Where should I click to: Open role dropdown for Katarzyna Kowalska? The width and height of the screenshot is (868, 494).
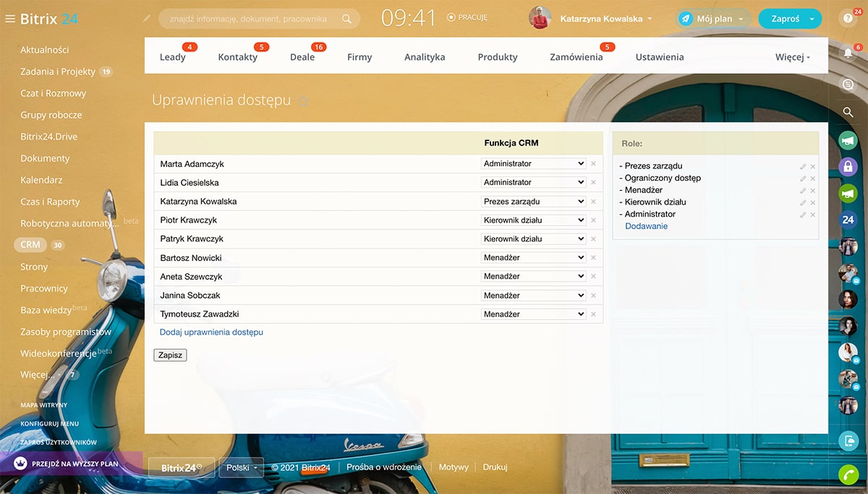coord(533,202)
